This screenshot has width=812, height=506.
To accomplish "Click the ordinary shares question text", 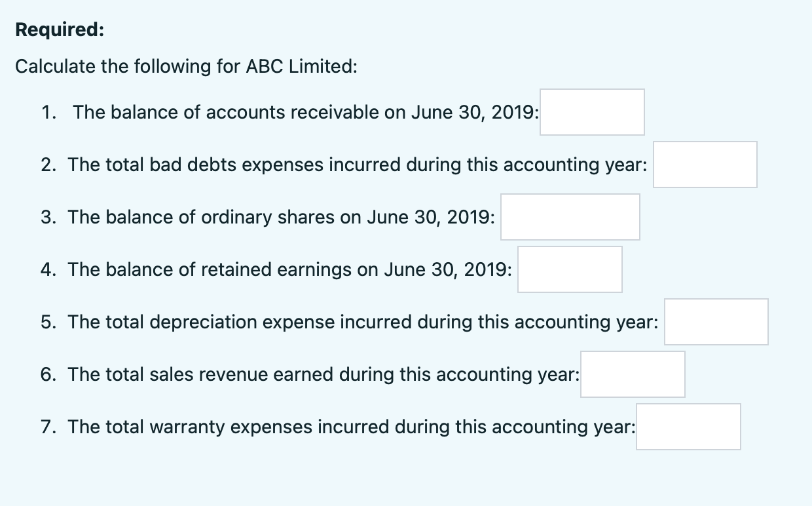I will (281, 218).
